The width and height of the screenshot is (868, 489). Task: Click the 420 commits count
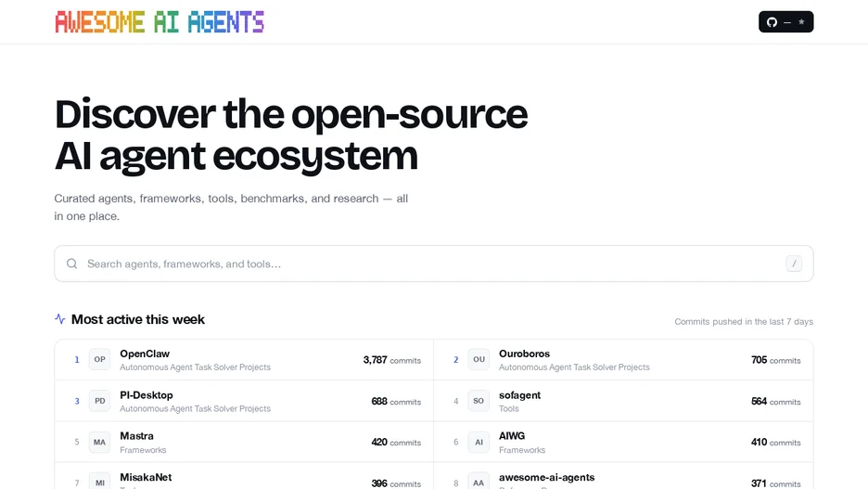pos(396,442)
